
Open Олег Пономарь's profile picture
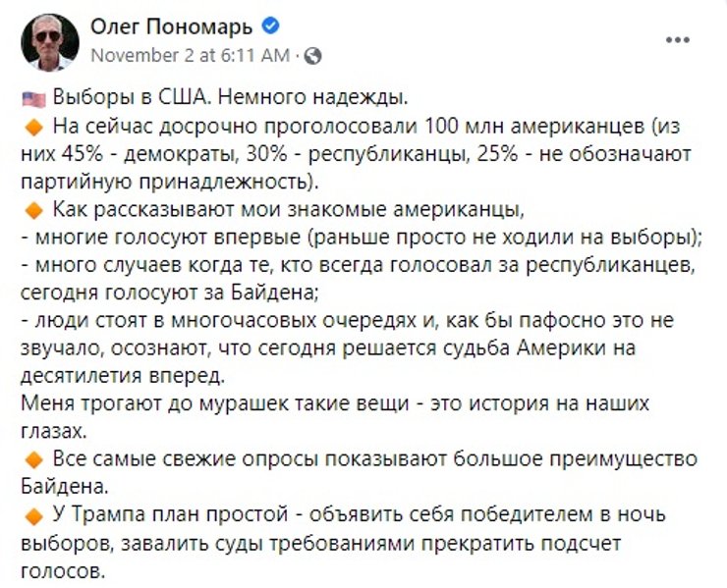click(x=50, y=42)
